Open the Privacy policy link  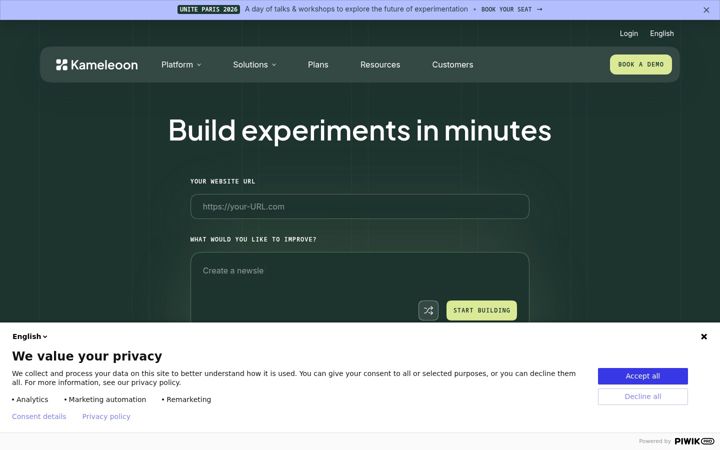106,416
